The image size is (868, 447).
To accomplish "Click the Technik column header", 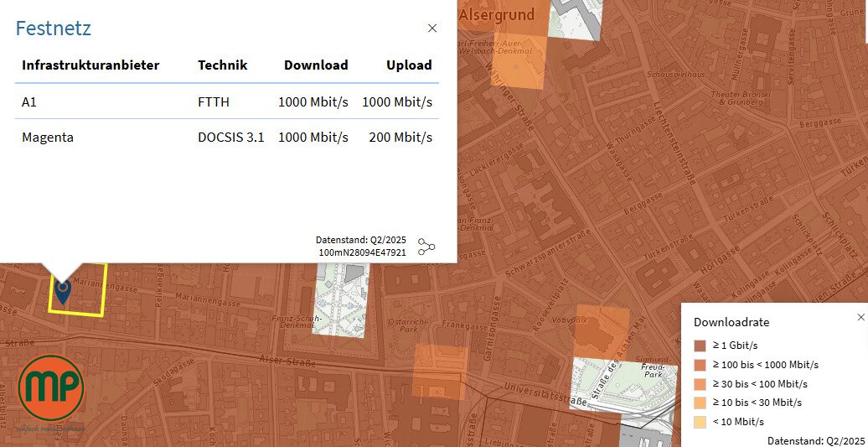I will click(222, 65).
